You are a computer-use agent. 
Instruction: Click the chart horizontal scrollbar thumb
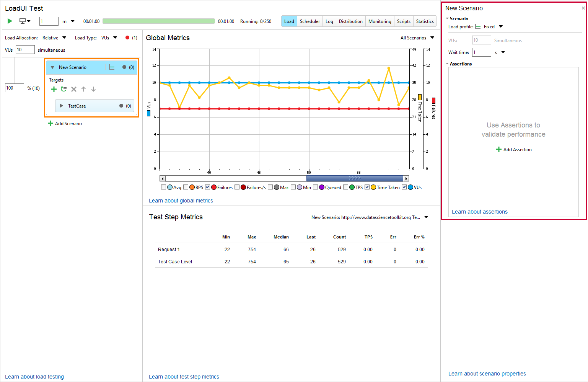click(355, 178)
